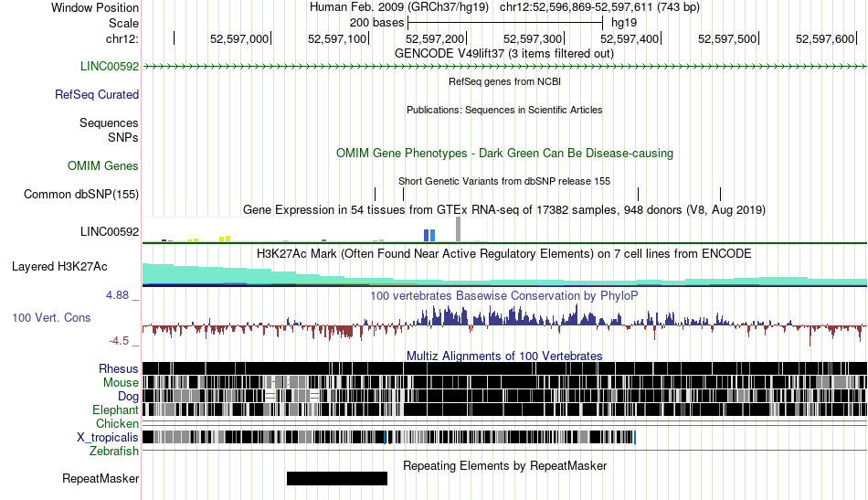Click Short Genetic Variants dbSNP 155 title
The width and height of the screenshot is (868, 500).
click(504, 181)
